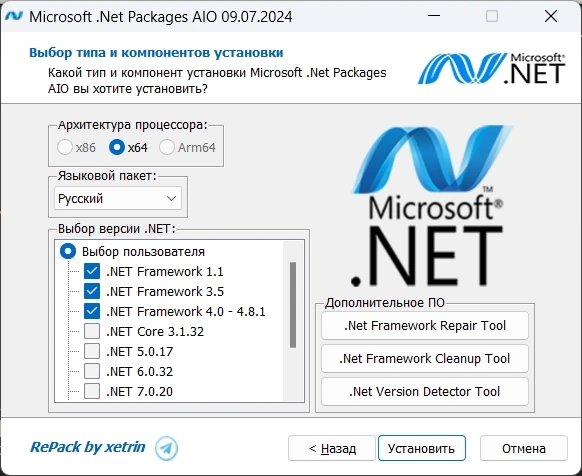Launch the .Net Version Detector Tool
Viewport: 582px width, 476px height.
tap(425, 392)
